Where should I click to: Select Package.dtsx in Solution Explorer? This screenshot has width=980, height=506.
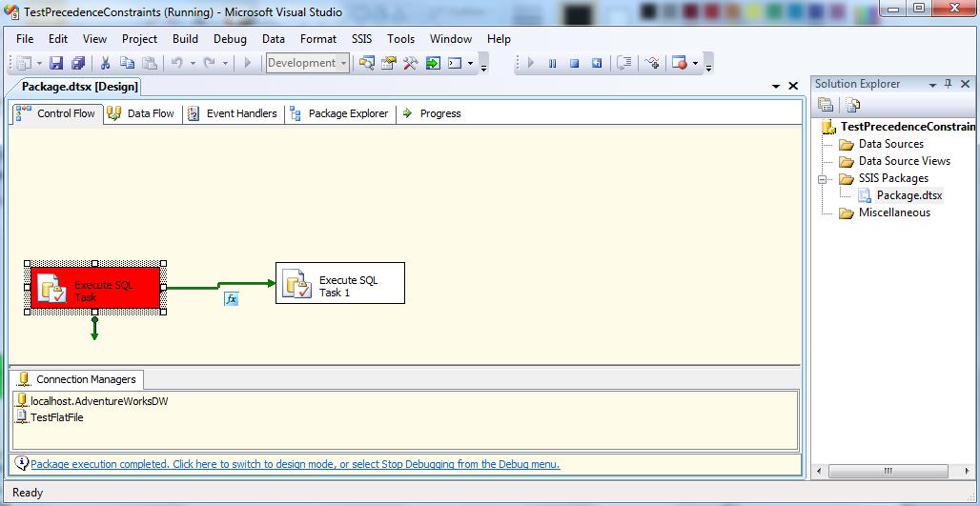pyautogui.click(x=909, y=195)
